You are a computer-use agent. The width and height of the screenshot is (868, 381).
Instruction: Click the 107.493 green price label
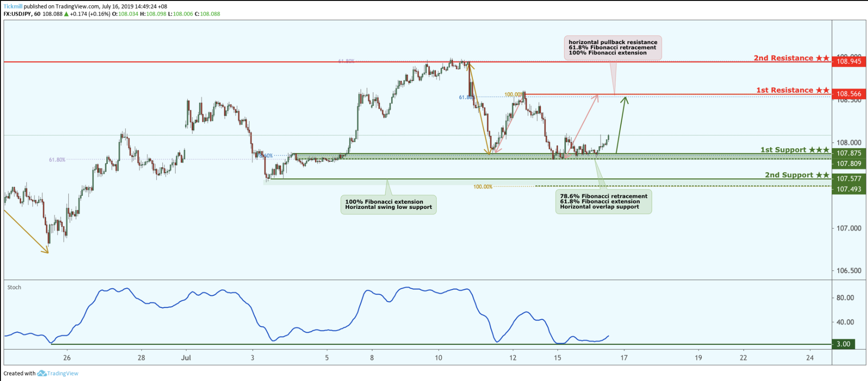849,189
